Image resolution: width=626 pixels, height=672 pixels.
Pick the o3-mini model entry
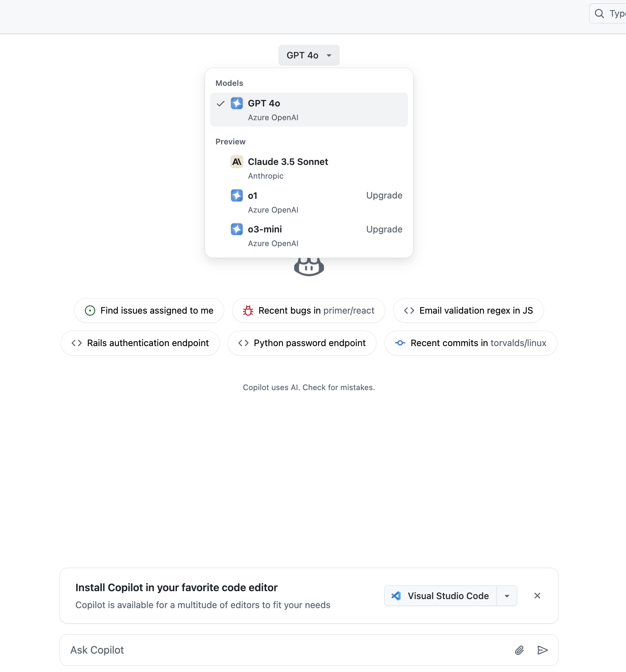[309, 236]
